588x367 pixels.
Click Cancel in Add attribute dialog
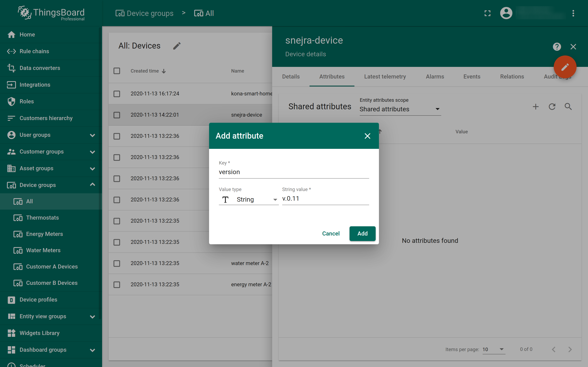coord(331,233)
